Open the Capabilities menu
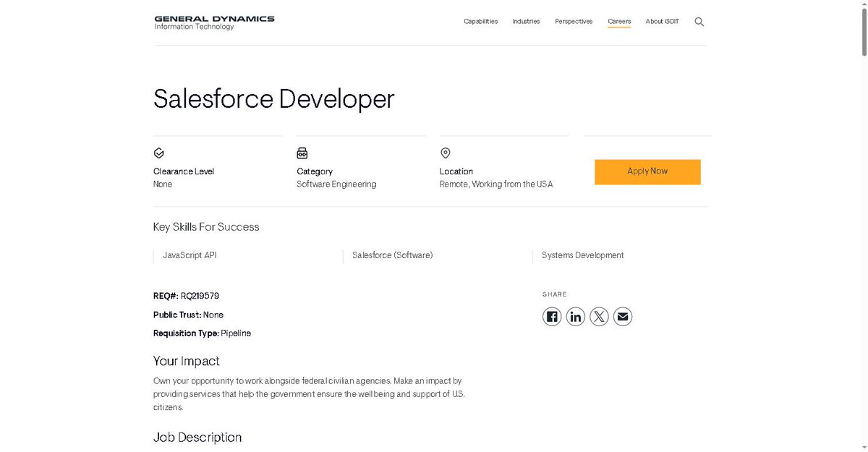 481,22
